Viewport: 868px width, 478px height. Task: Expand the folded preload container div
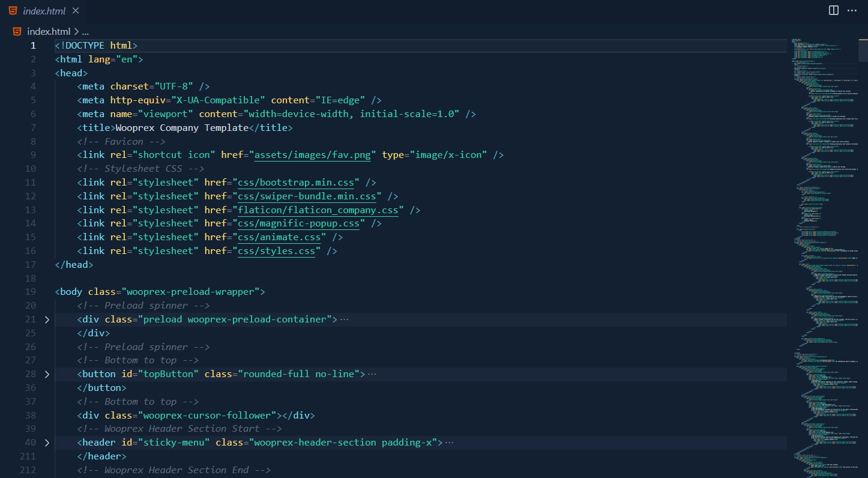(47, 319)
